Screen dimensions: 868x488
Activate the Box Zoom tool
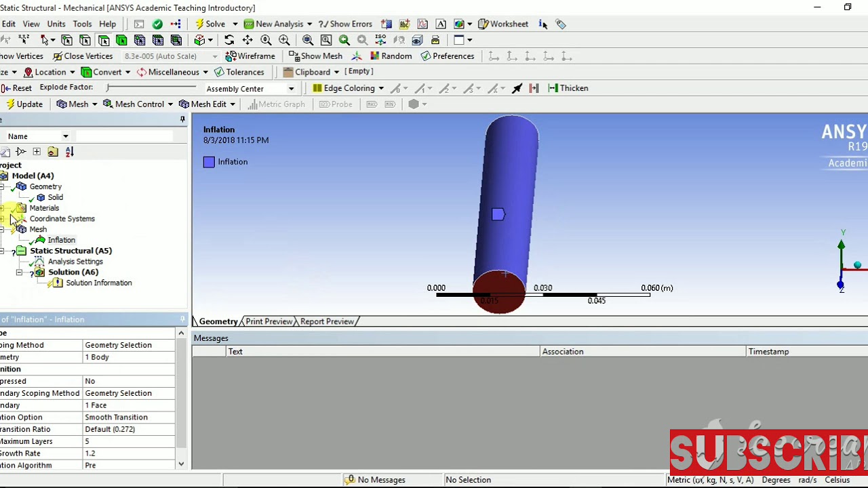pyautogui.click(x=284, y=40)
